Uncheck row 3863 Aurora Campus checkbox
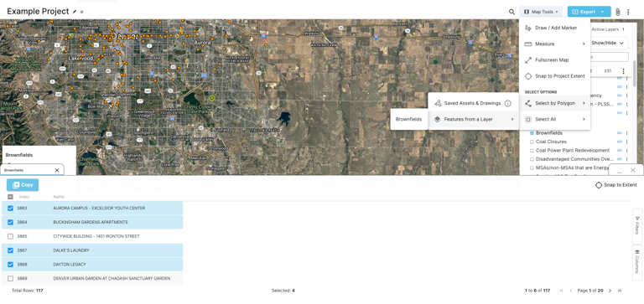The height and width of the screenshot is (304, 644). click(x=10, y=209)
